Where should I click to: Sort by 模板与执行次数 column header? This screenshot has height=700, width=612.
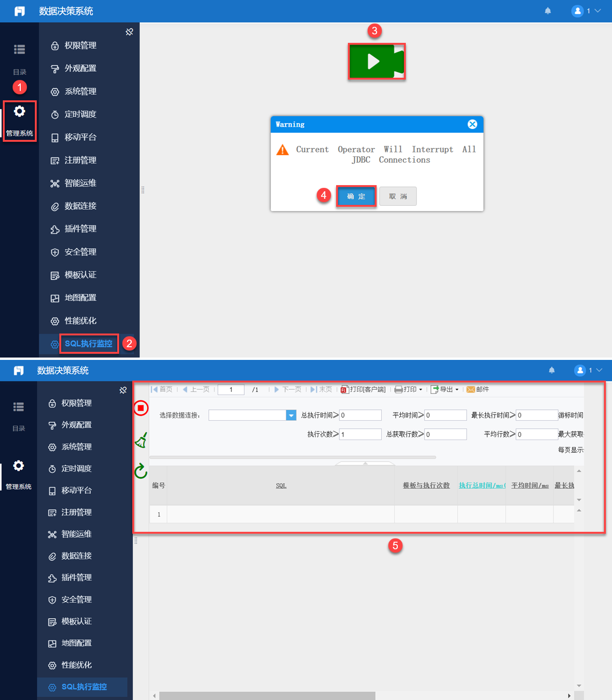click(426, 486)
